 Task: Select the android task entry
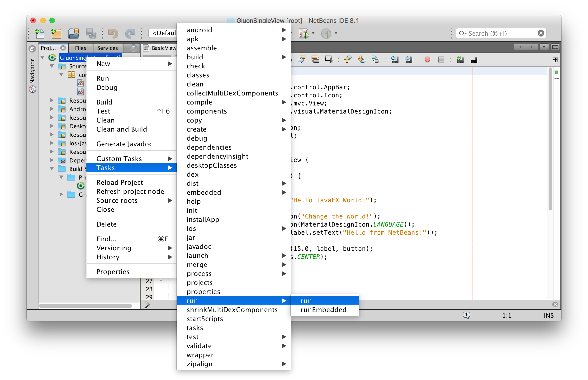[233, 30]
